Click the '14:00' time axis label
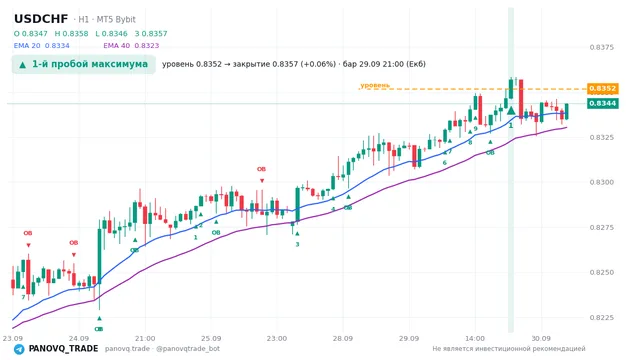The image size is (640, 360). point(475,338)
